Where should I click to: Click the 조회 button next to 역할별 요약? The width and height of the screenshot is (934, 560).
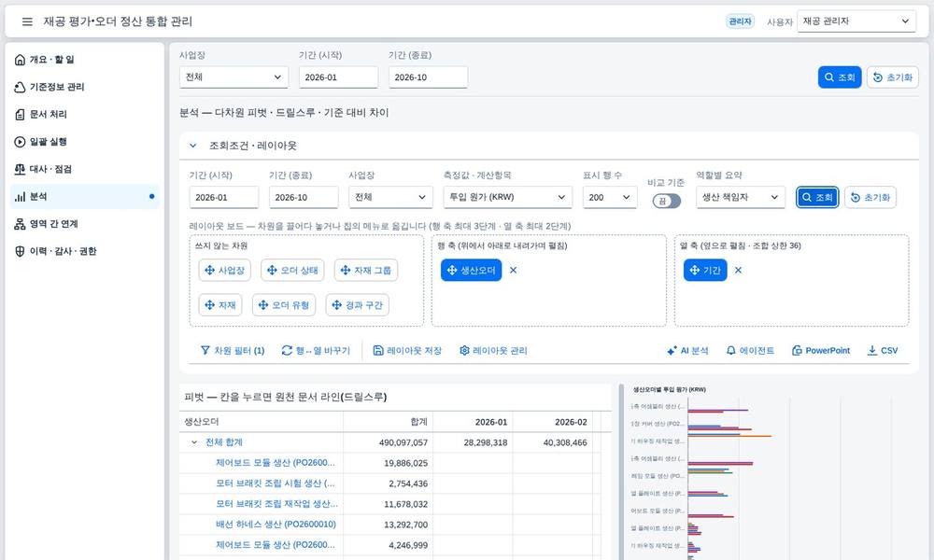(817, 197)
